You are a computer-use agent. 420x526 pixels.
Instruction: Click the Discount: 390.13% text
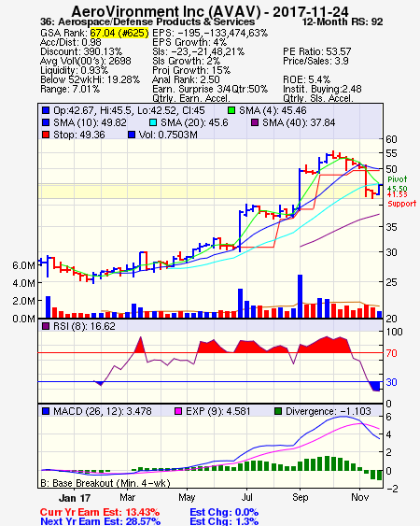coord(81,51)
